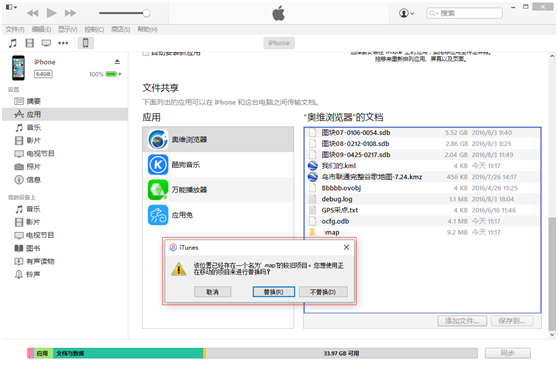Screen dimensions: 558x369
Task: Open the TV shows library icon
Action: click(x=46, y=43)
